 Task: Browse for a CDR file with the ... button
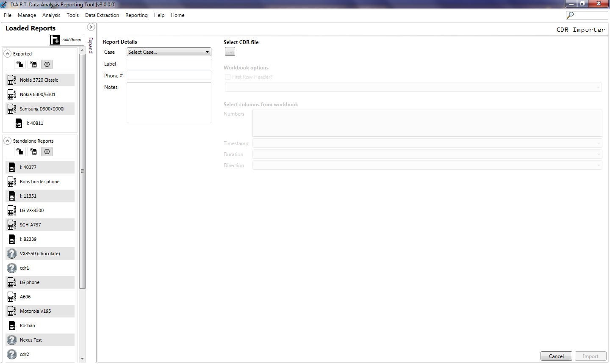[x=230, y=52]
